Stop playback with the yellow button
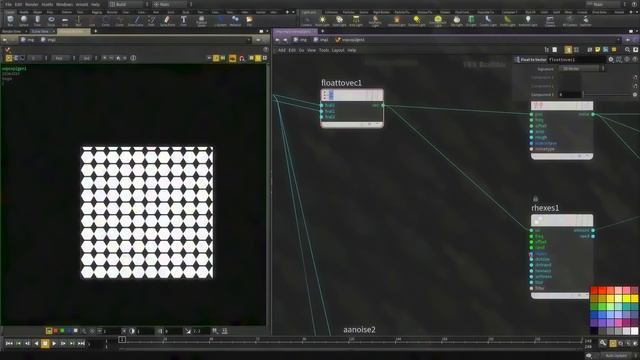640x360 pixels. pos(45,344)
